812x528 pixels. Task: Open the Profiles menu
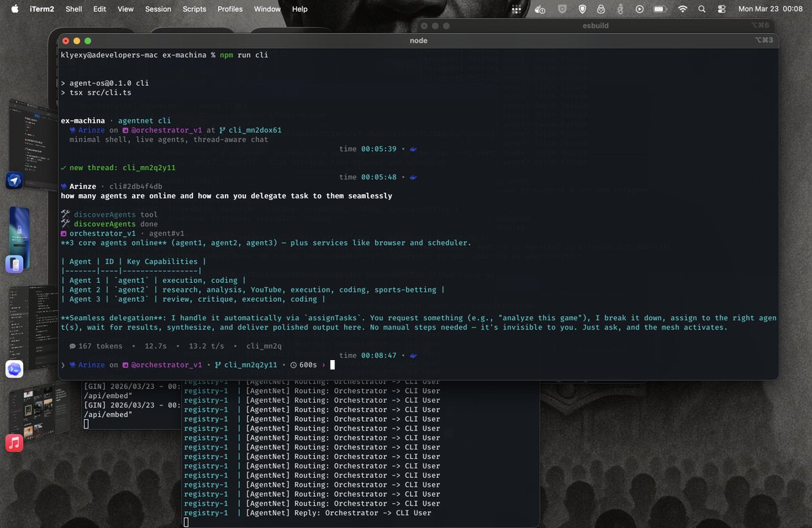point(230,9)
